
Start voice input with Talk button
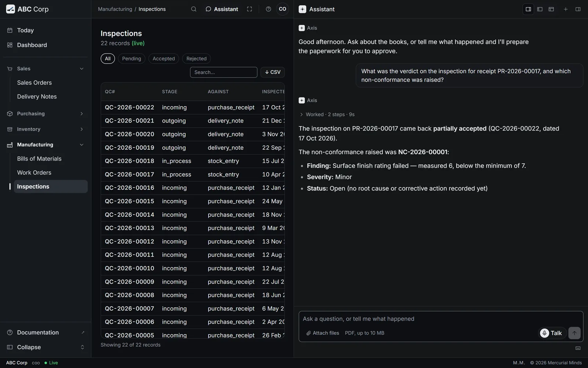click(552, 333)
